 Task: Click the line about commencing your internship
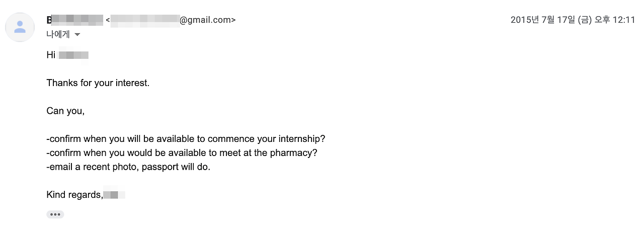tap(186, 139)
